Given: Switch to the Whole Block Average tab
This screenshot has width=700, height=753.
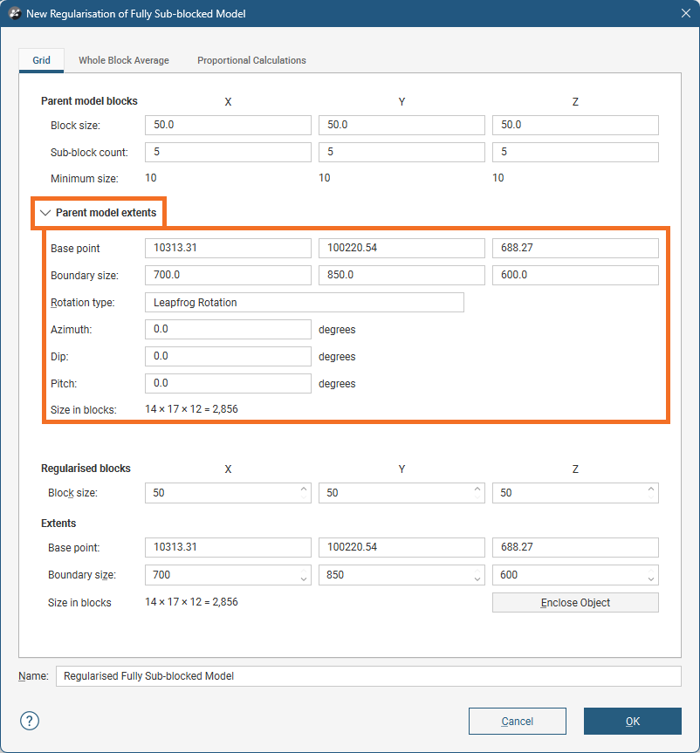Looking at the screenshot, I should tap(124, 60).
